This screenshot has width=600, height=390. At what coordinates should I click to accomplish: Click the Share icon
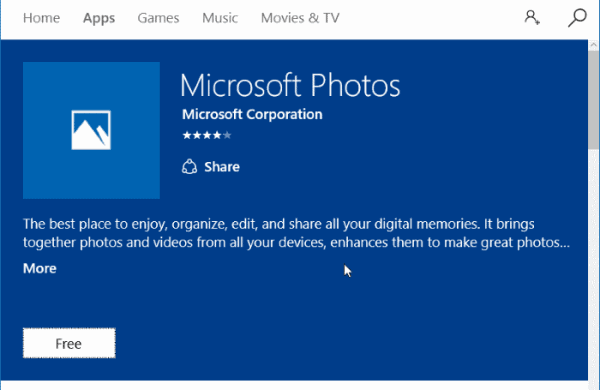click(189, 167)
